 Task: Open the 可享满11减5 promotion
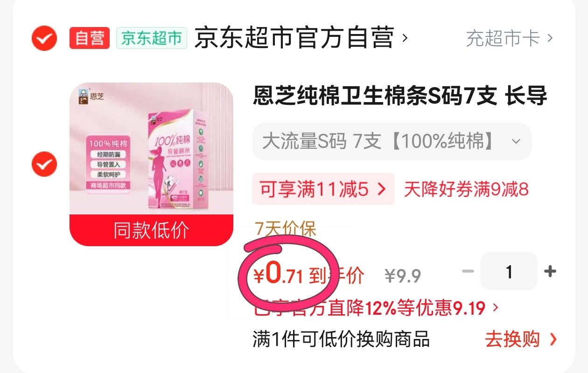click(x=323, y=189)
